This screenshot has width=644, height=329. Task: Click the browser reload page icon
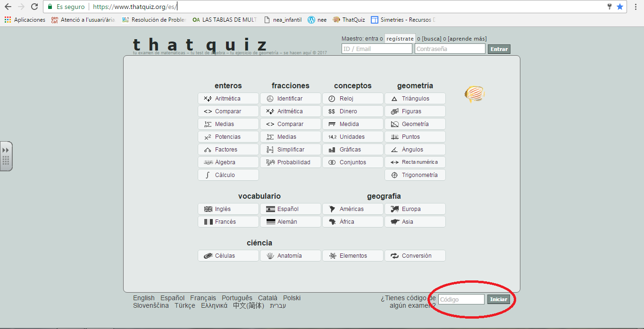[x=34, y=7]
